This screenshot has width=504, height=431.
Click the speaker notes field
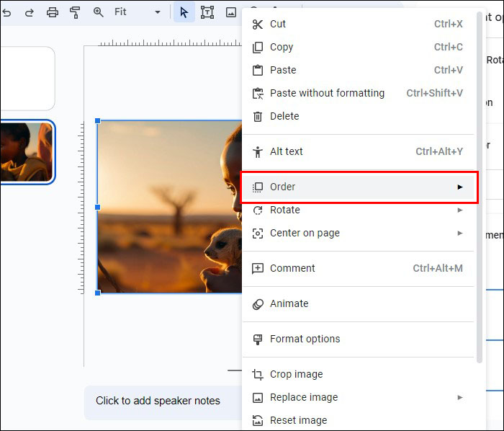click(x=163, y=402)
